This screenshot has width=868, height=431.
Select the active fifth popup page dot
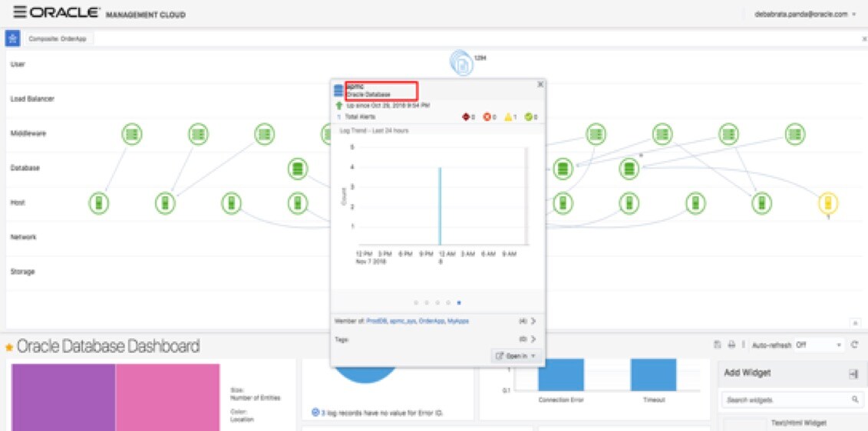point(460,303)
